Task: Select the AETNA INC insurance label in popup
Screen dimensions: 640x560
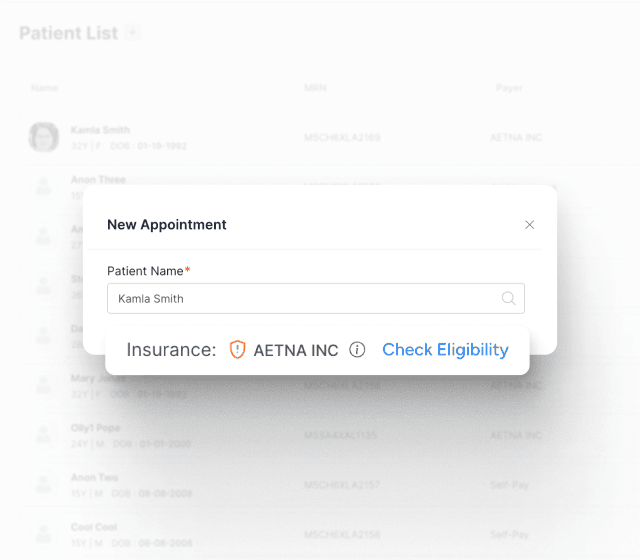Action: coord(296,350)
